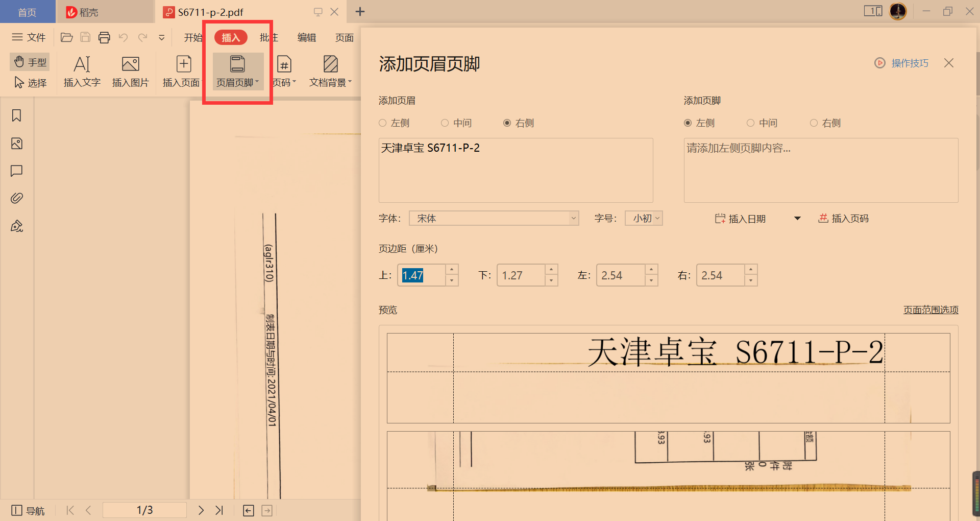Click the print icon
This screenshot has height=521, width=980.
click(104, 37)
